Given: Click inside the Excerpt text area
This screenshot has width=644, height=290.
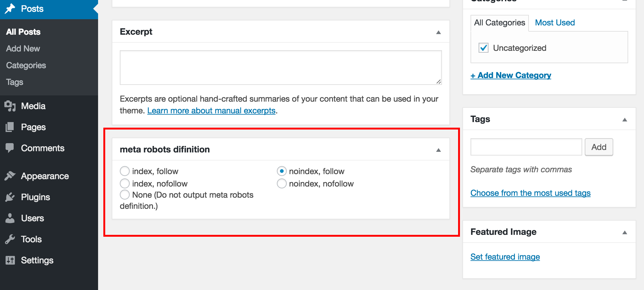Looking at the screenshot, I should (281, 68).
